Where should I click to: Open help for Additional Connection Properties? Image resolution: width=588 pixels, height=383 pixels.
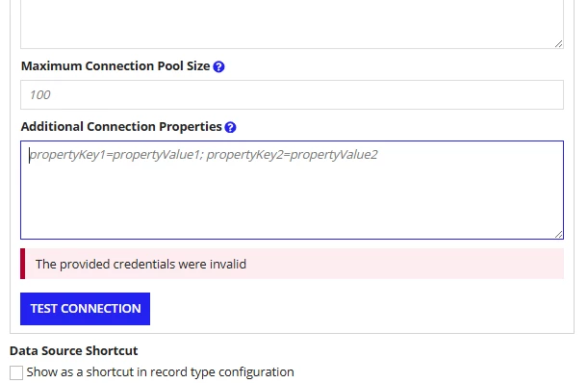[x=230, y=128]
